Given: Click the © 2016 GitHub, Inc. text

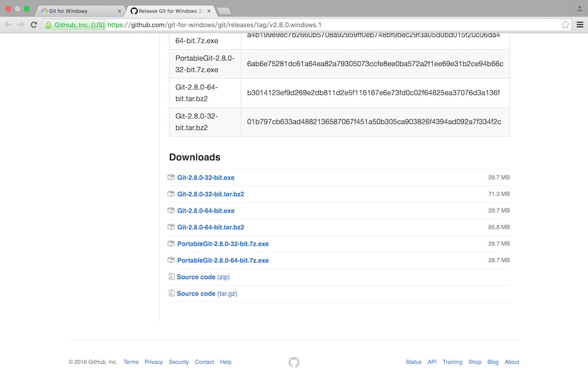Looking at the screenshot, I should [93, 362].
